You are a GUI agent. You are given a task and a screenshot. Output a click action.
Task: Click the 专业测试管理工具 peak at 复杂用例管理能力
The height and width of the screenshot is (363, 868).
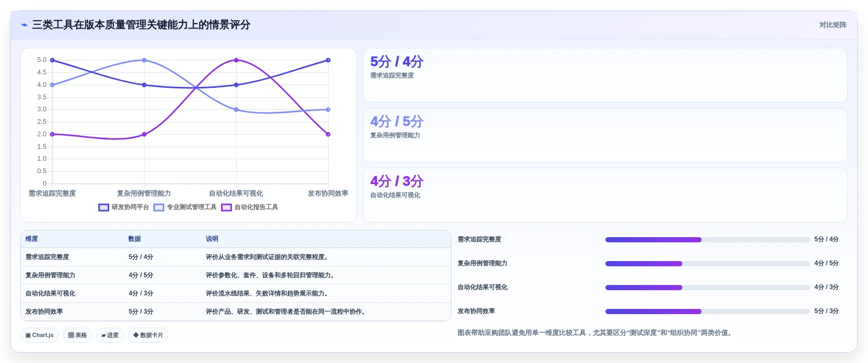[144, 60]
